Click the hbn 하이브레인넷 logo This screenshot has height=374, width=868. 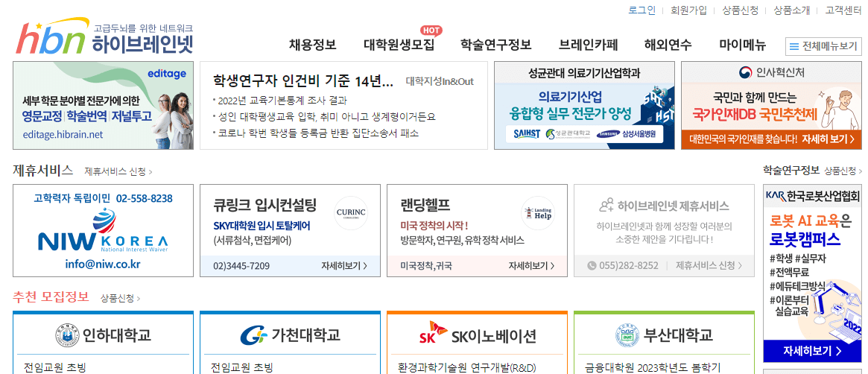[104, 37]
